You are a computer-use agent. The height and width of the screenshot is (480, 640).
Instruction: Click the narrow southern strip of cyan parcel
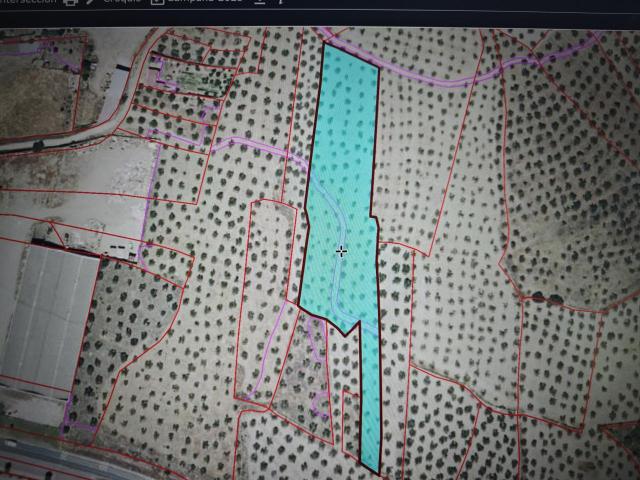[370, 400]
